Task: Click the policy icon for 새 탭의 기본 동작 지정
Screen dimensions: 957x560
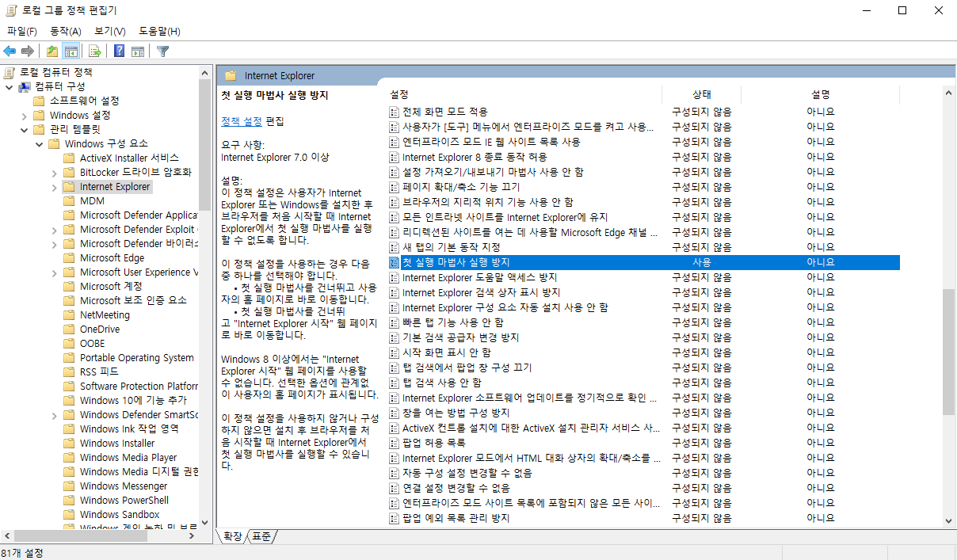Action: click(394, 247)
